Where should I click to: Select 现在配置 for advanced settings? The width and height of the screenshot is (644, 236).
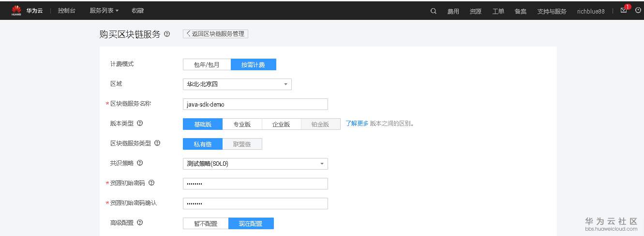point(251,223)
